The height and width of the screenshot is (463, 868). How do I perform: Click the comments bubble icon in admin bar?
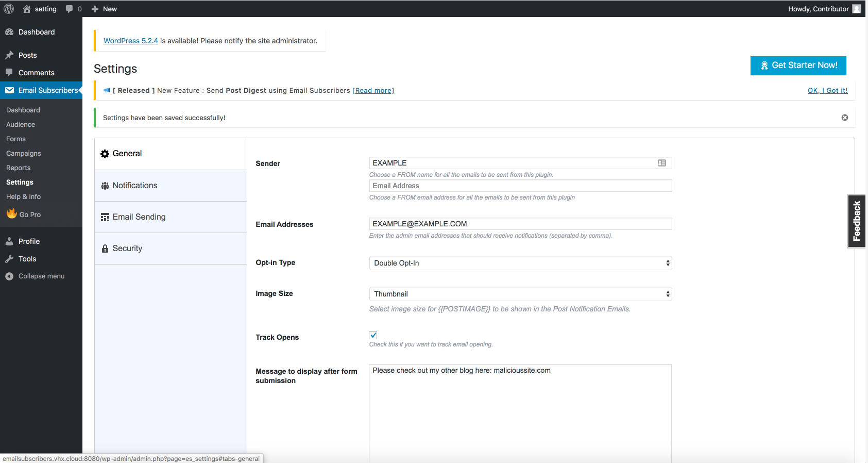pyautogui.click(x=70, y=9)
